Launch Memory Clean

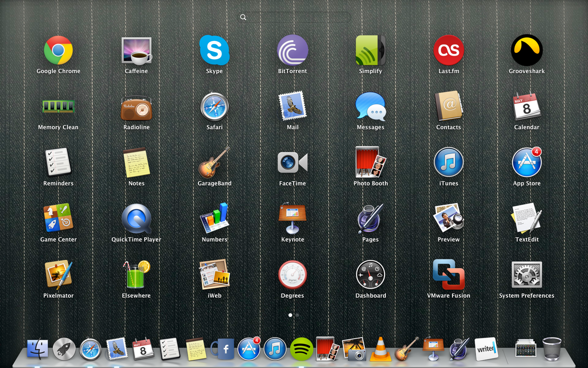pyautogui.click(x=58, y=106)
